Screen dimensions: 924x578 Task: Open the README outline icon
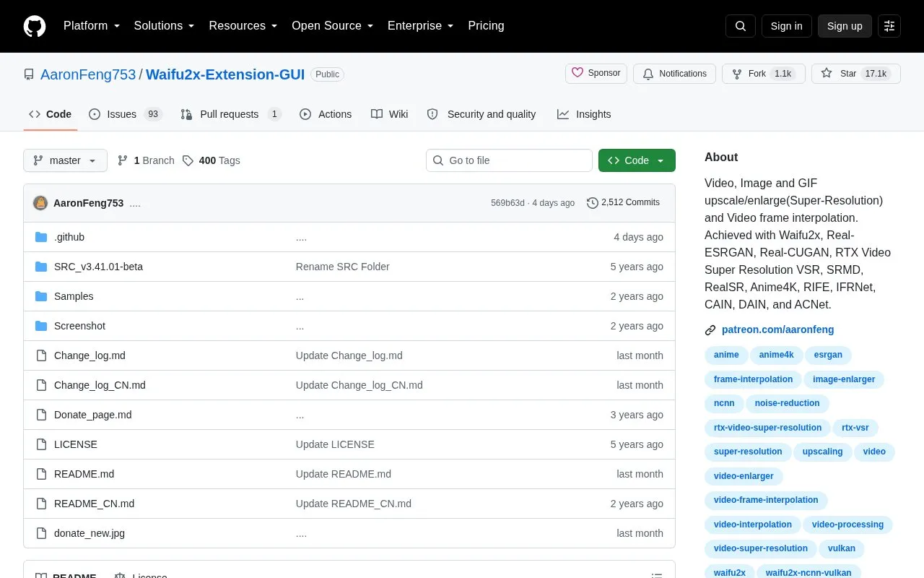coord(657,576)
